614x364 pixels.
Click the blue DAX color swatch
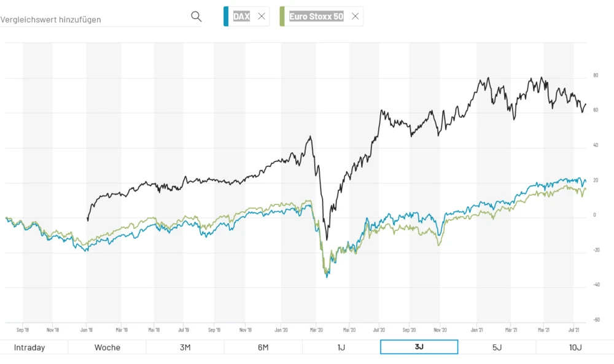coord(226,17)
